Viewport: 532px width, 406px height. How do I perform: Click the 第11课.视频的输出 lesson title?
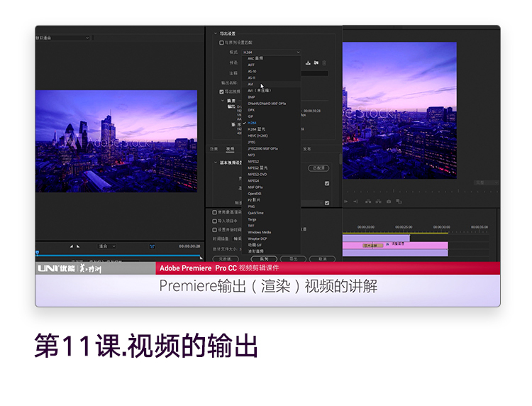click(x=146, y=346)
